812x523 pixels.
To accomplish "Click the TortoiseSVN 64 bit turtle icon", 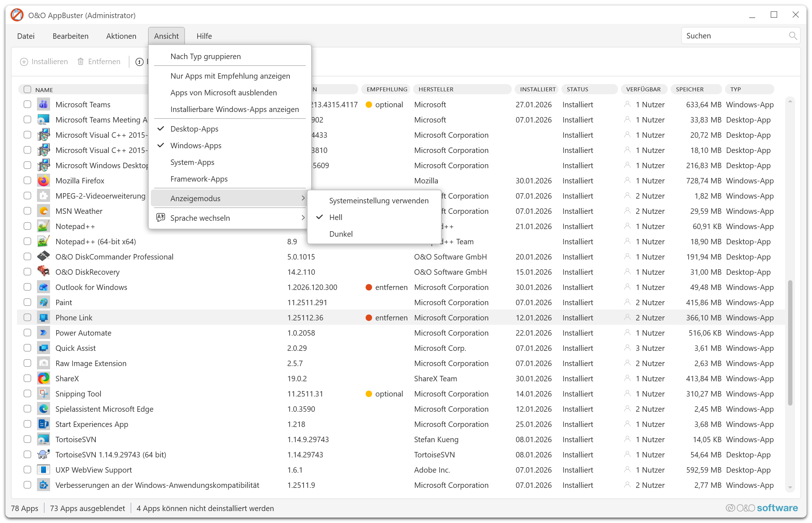I will 44,454.
